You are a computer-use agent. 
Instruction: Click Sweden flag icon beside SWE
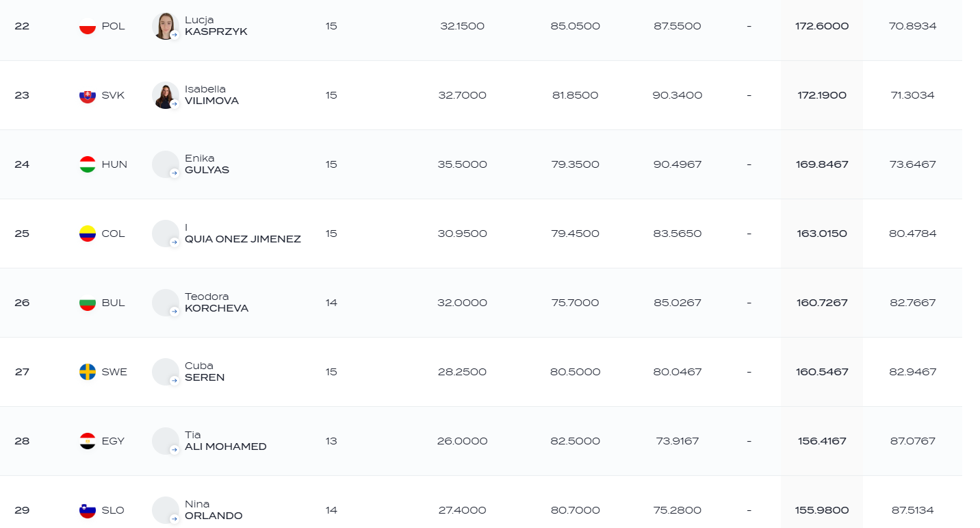(x=88, y=372)
